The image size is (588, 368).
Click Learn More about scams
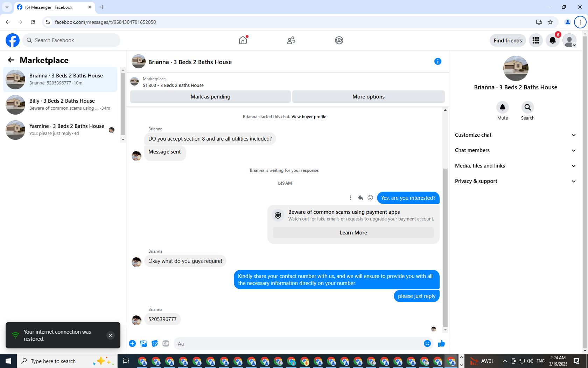point(353,233)
